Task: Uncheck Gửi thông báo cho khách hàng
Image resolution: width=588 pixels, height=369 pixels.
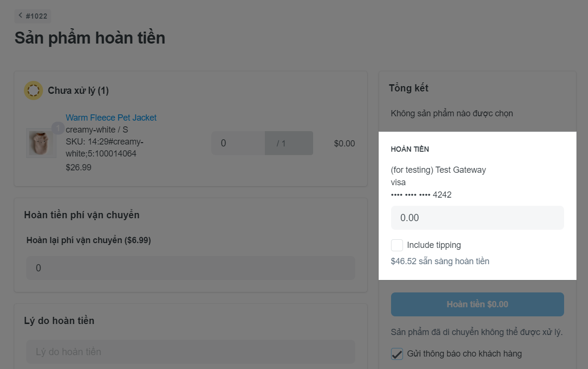Action: click(x=397, y=354)
